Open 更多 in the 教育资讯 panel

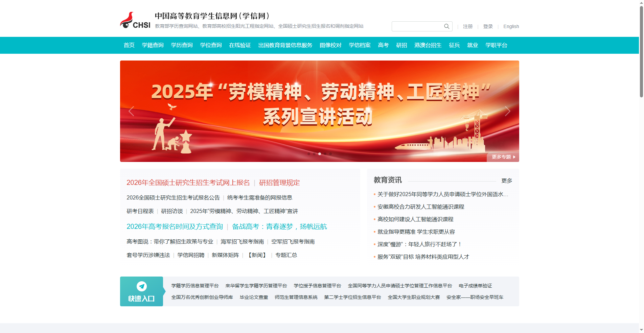[506, 180]
